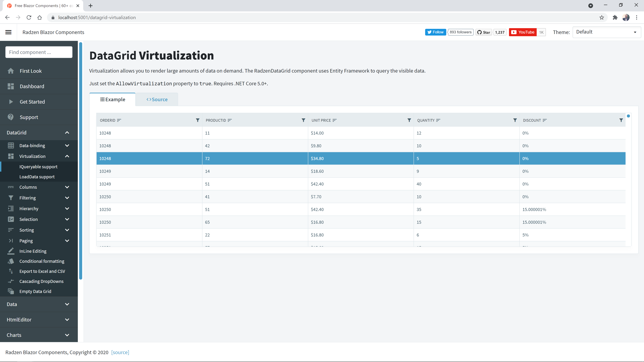
Task: Reload the page with refresh icon
Action: (29, 17)
